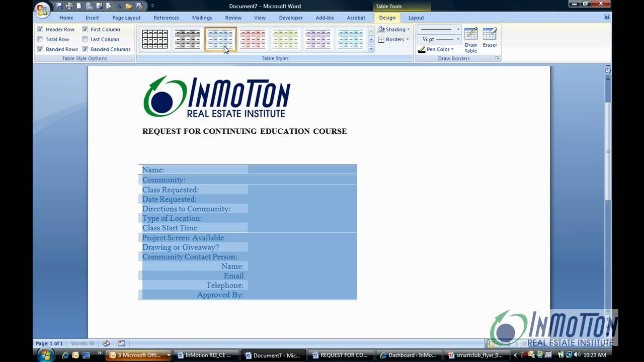Switch to InMotion REI_CE taskbar window

coord(205,355)
